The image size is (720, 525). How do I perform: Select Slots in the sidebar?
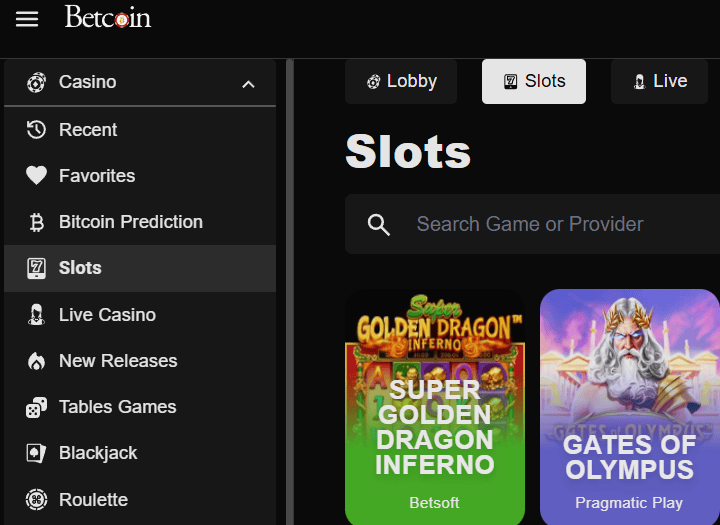pyautogui.click(x=140, y=268)
